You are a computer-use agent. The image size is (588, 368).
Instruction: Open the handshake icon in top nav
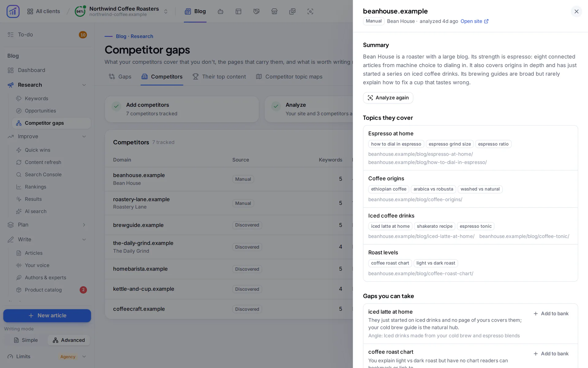point(256,11)
